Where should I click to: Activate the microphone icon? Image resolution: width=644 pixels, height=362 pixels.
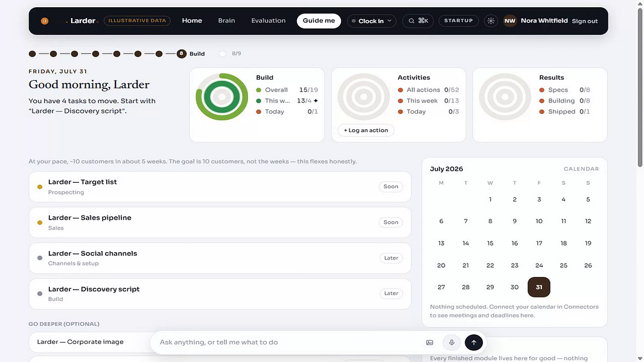tap(451, 342)
